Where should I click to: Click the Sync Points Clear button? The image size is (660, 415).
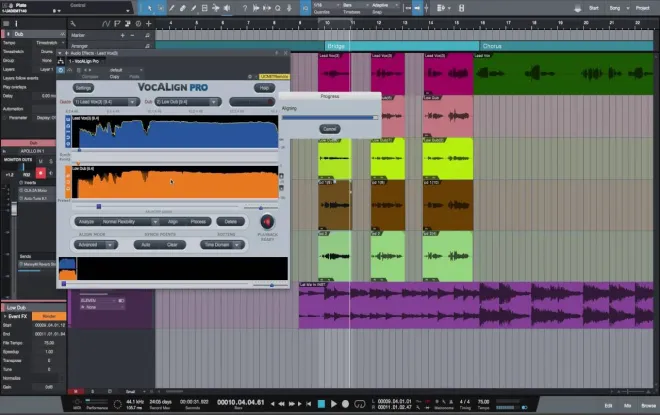click(172, 245)
